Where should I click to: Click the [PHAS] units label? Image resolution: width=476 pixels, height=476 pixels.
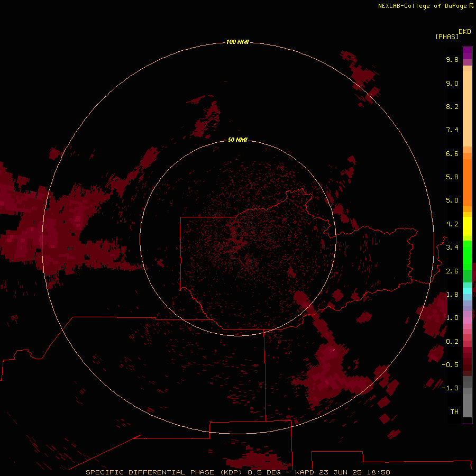coord(447,37)
